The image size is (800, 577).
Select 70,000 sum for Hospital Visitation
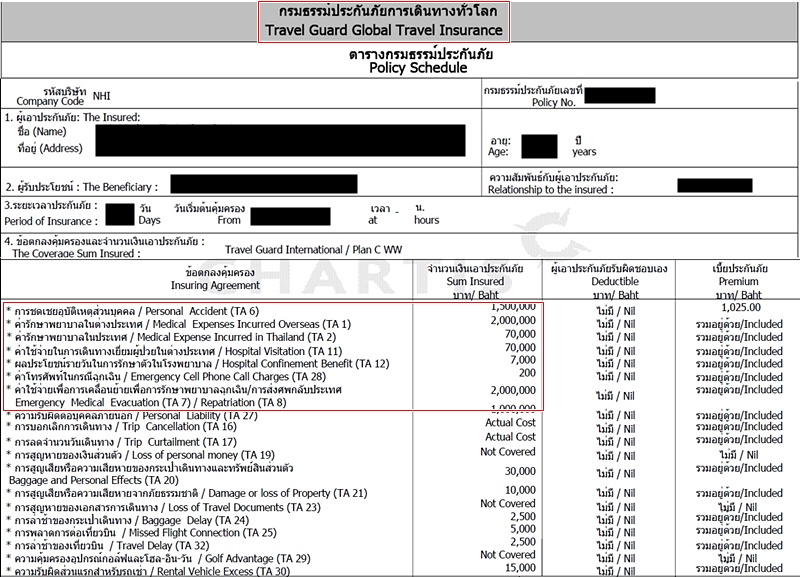coord(520,347)
